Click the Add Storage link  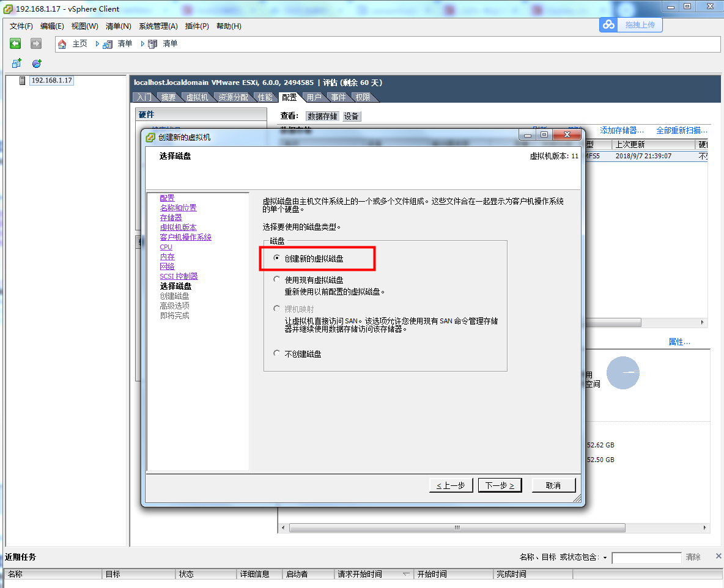pos(621,131)
